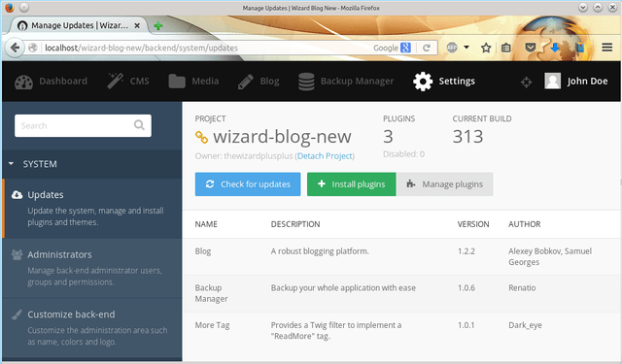Screen dimensions: 622x364
Task: Click the version 1.2.2 cell
Action: (x=466, y=251)
